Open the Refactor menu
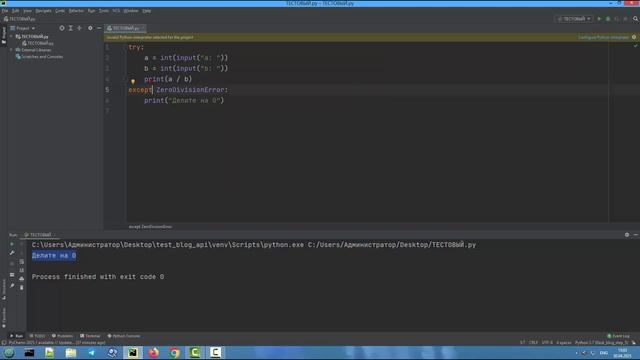Image resolution: width=640 pixels, height=360 pixels. point(76,11)
